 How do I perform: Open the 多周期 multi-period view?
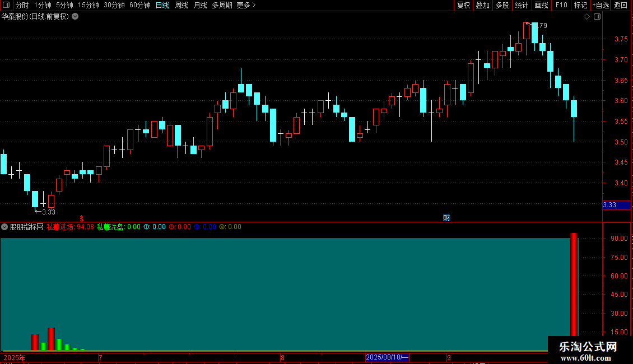pos(222,5)
